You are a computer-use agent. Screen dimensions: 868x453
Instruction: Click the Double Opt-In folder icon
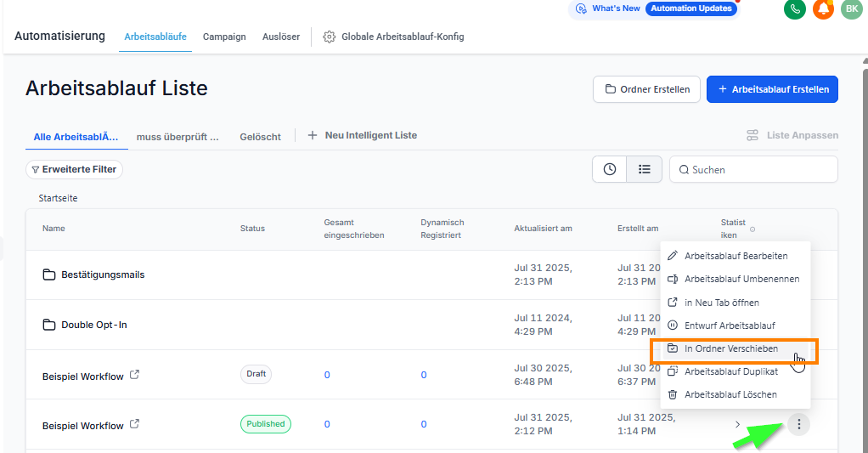pyautogui.click(x=49, y=325)
